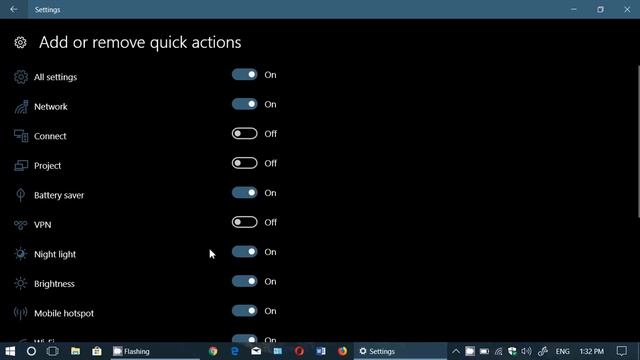Screen dimensions: 640x360
Task: Switch on the VPN toggle
Action: pos(244,222)
